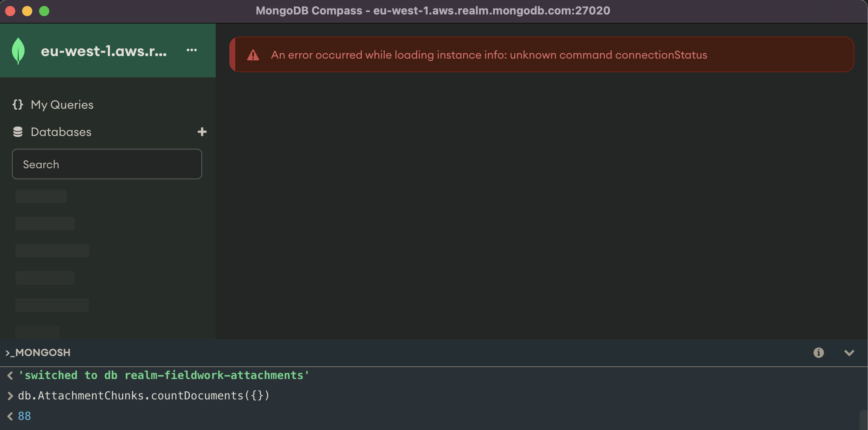The image size is (868, 430).
Task: Focus the database Search field
Action: point(107,164)
